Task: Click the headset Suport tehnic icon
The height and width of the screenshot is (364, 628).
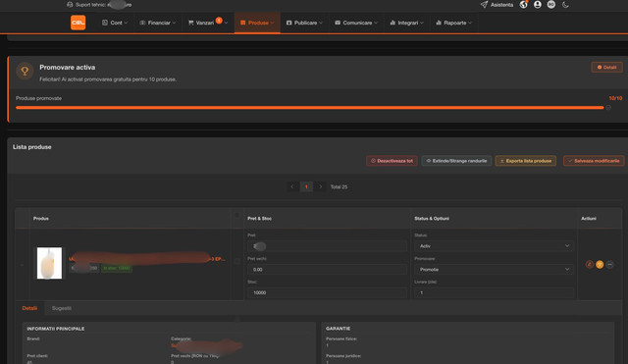Action: [x=70, y=5]
